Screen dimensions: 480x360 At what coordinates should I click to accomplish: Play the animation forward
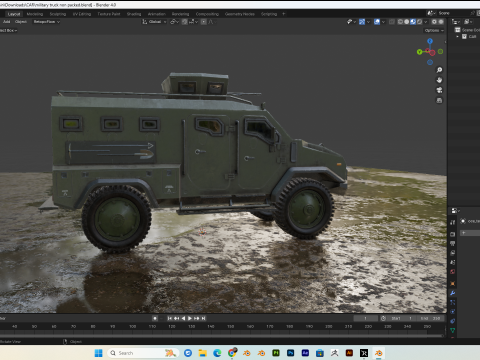click(190, 318)
